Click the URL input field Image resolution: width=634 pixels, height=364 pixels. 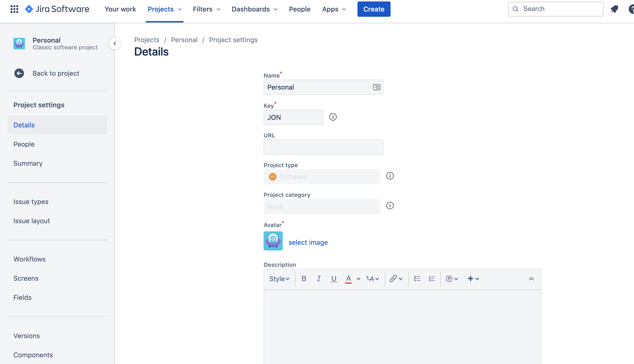click(323, 147)
